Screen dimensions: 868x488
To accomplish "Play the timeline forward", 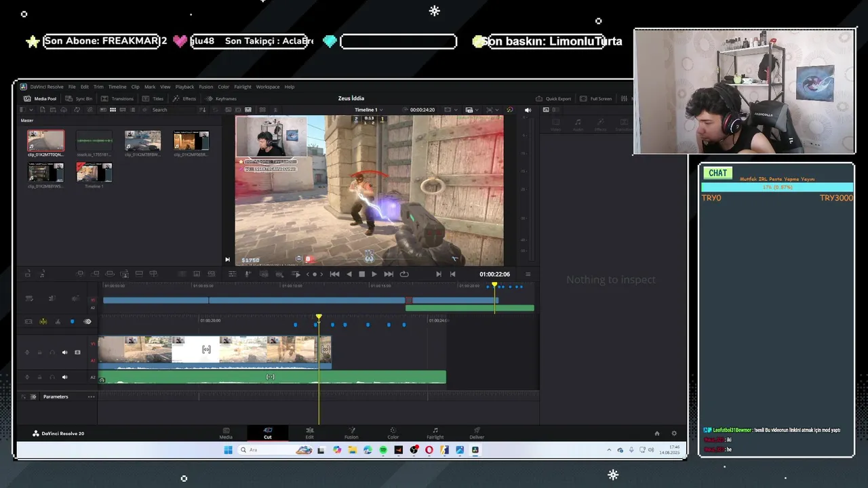I will point(374,274).
